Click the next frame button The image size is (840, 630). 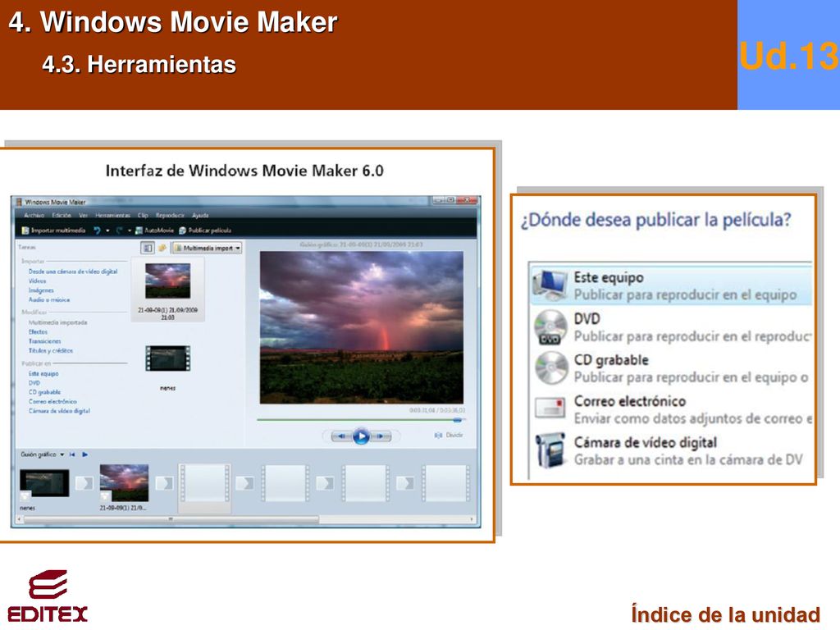[380, 436]
